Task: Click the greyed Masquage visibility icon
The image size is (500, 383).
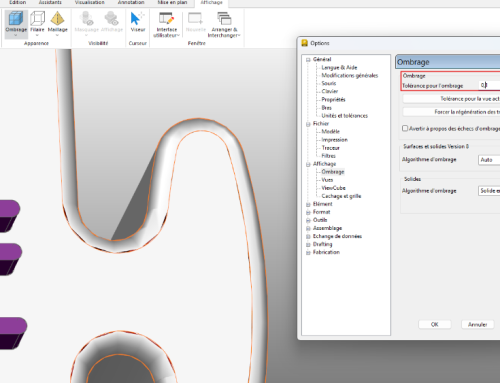Action: coord(87,18)
